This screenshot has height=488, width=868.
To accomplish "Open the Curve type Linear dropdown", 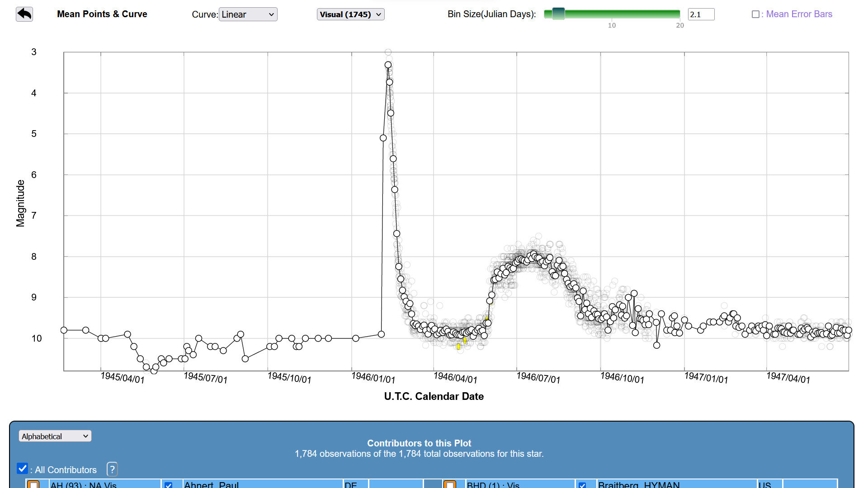I will pos(248,14).
